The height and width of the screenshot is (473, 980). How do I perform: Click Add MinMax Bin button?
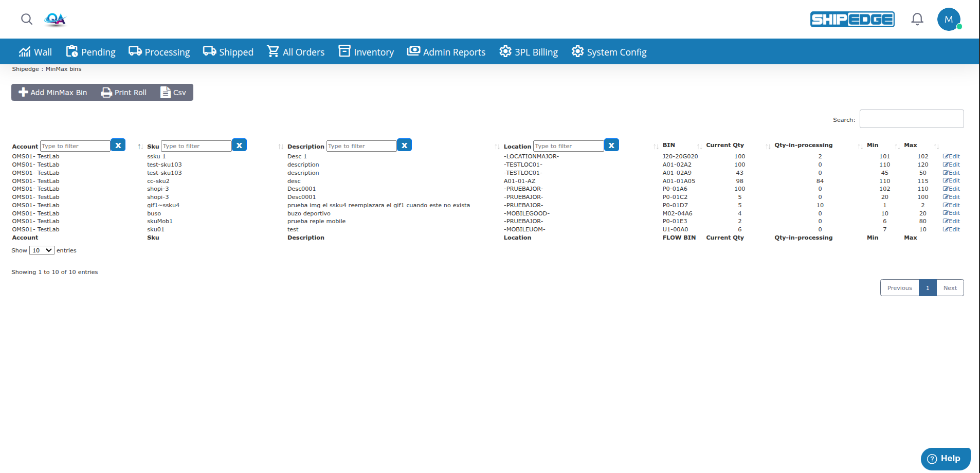click(53, 93)
